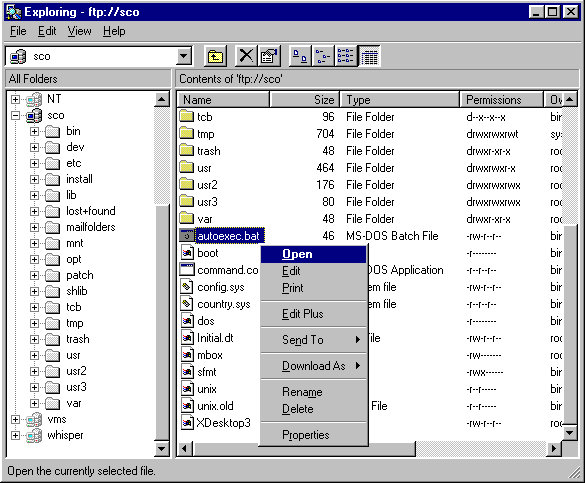Click the dos file icon
The height and width of the screenshot is (483, 585).
(x=187, y=321)
